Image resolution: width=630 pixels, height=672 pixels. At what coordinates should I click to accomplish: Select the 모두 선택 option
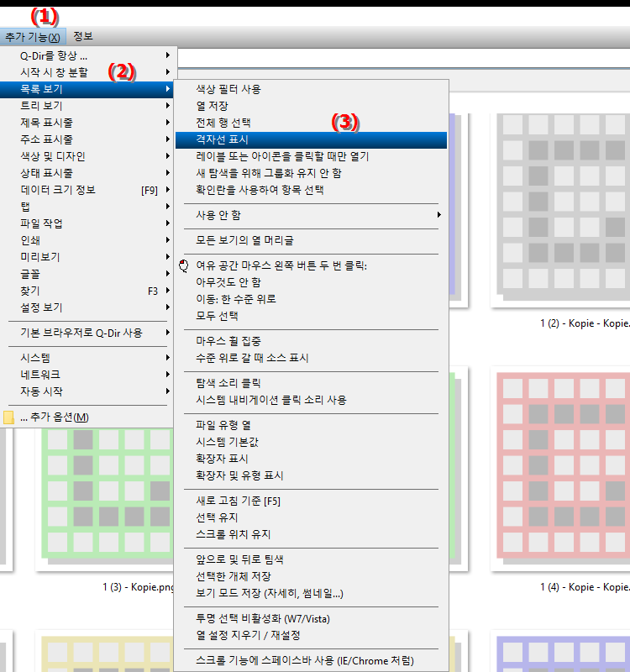pyautogui.click(x=311, y=317)
